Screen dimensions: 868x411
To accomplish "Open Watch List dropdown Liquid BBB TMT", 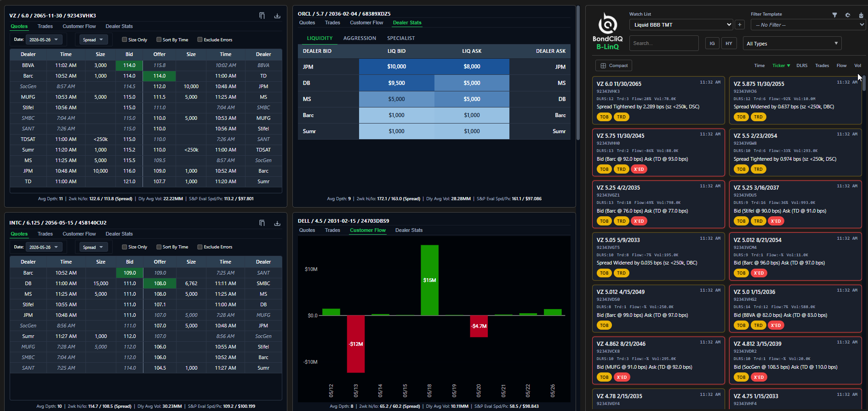I will 681,25.
